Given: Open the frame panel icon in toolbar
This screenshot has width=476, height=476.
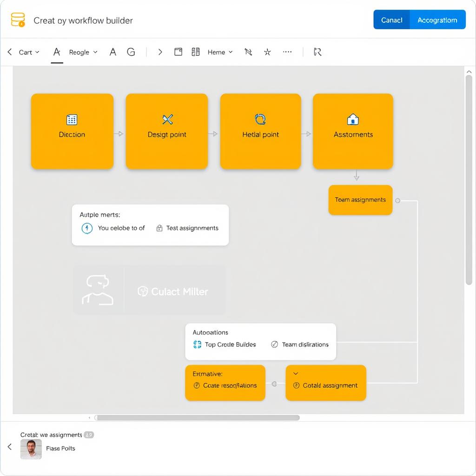Looking at the screenshot, I should [178, 52].
